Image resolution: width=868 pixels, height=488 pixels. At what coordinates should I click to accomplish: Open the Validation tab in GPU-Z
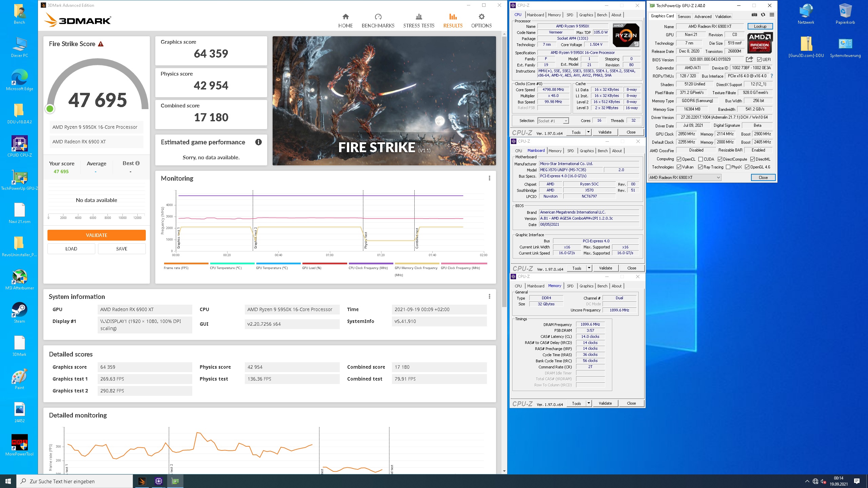723,16
